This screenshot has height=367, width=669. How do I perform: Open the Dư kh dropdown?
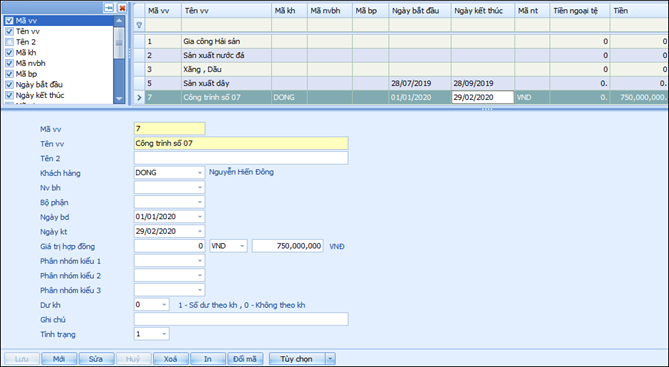point(164,305)
